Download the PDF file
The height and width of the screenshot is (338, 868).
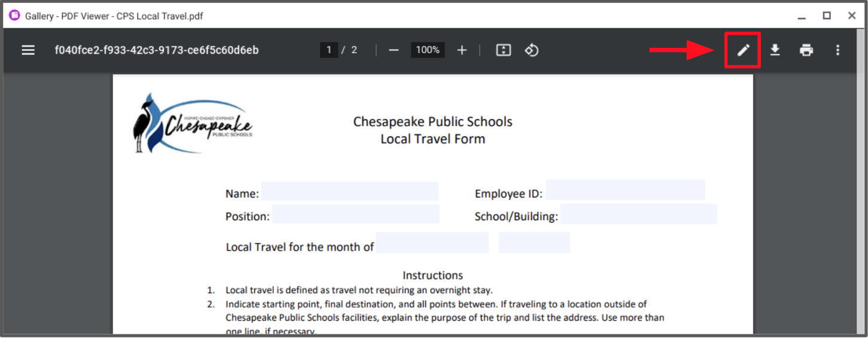775,50
